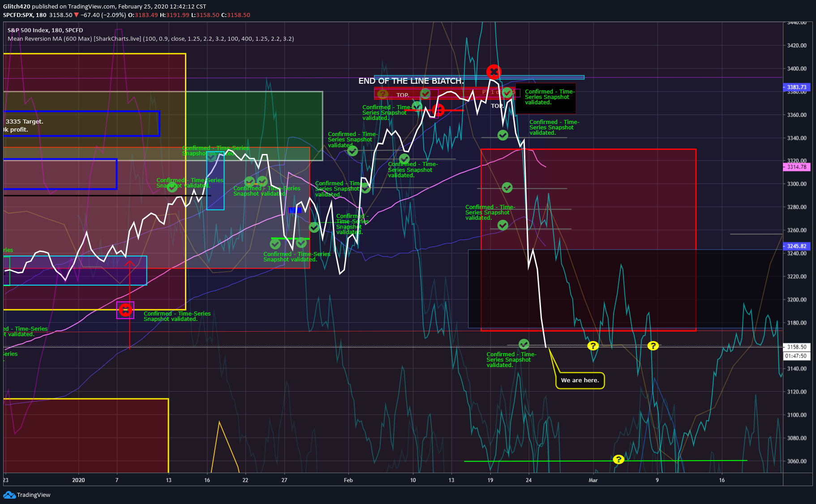Click the TOP. label in the red box
The image size is (816, 504).
(403, 95)
